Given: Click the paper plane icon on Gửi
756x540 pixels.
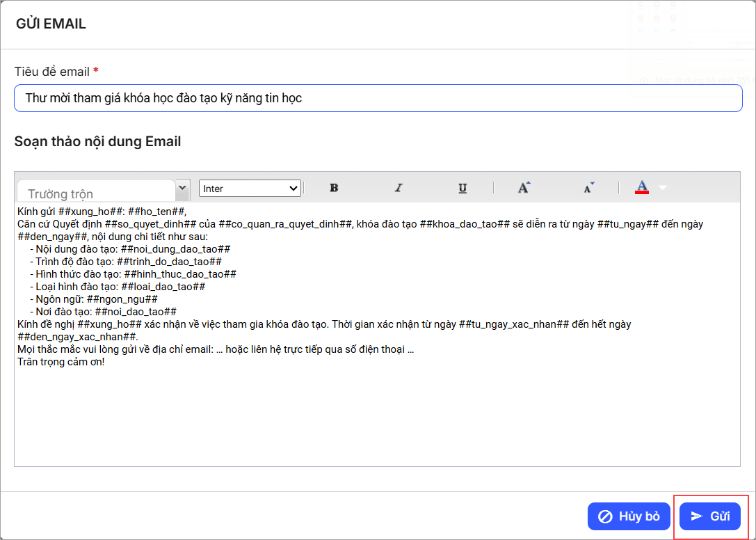Looking at the screenshot, I should coord(696,516).
